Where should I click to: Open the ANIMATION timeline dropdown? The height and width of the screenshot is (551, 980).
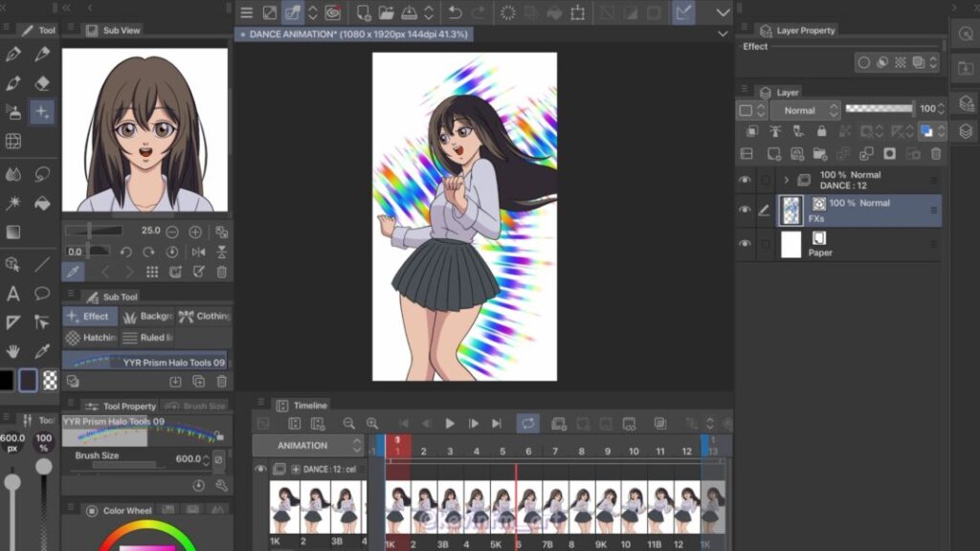coord(307,446)
